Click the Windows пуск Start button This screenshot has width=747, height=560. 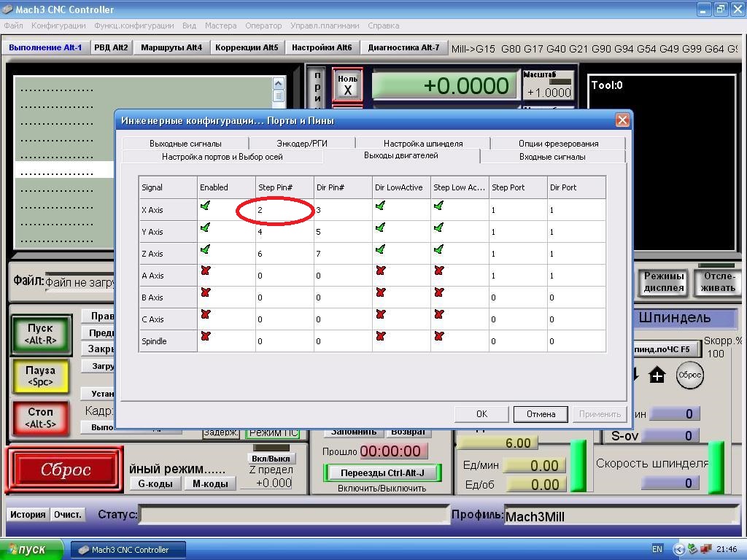31,550
